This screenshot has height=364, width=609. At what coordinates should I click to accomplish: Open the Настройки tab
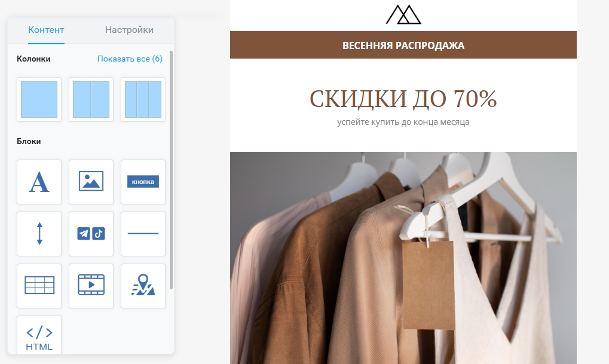pos(129,30)
